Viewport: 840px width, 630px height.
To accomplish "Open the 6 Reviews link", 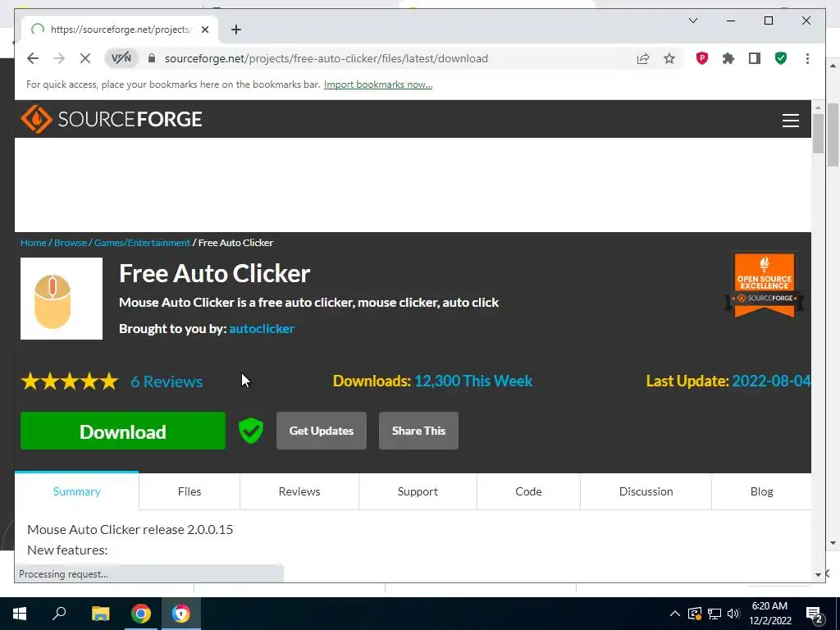I will coord(167,381).
